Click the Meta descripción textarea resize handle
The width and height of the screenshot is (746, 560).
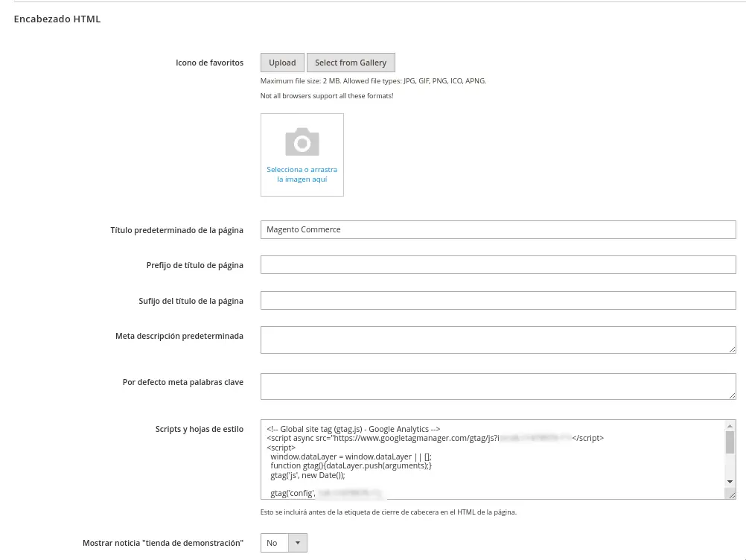click(732, 350)
